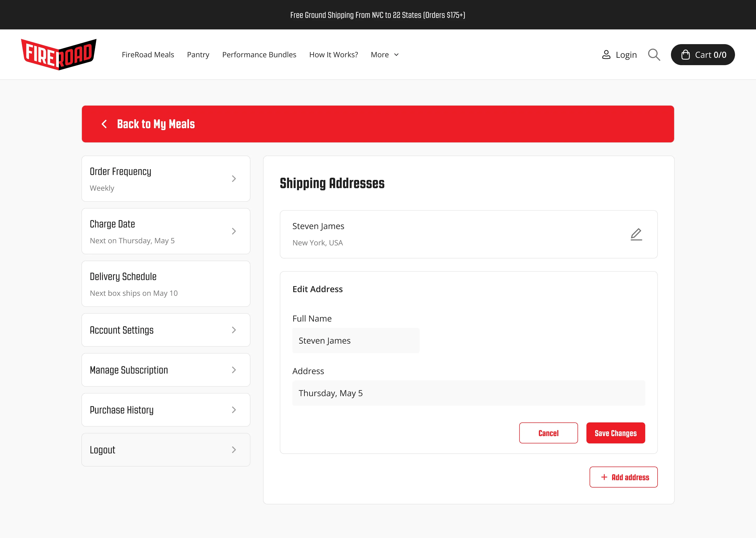Click the Cart 0/0 counter text
The image size is (756, 538).
[711, 55]
